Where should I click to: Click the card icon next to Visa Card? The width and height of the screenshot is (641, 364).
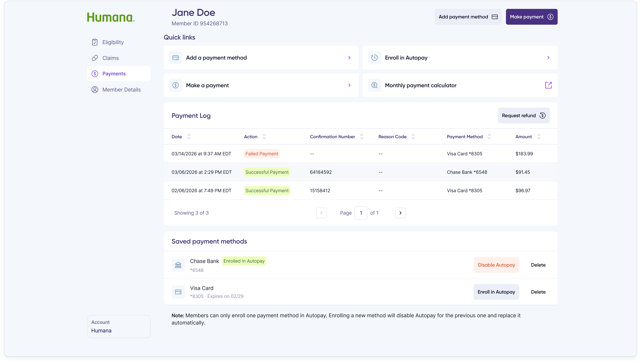click(178, 292)
